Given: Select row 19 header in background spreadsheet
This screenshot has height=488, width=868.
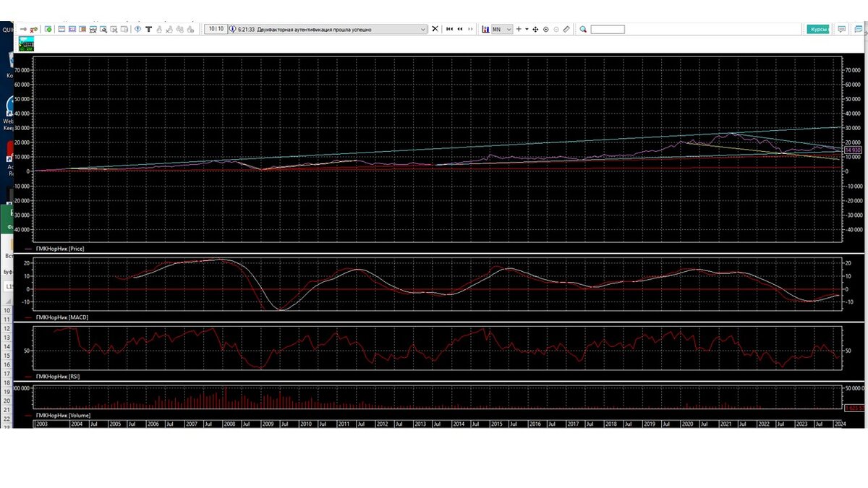Looking at the screenshot, I should click(7, 393).
